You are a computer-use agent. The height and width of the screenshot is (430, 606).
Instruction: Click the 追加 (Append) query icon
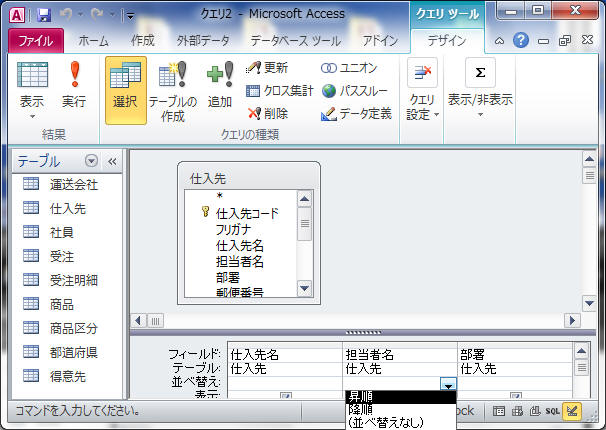point(219,87)
